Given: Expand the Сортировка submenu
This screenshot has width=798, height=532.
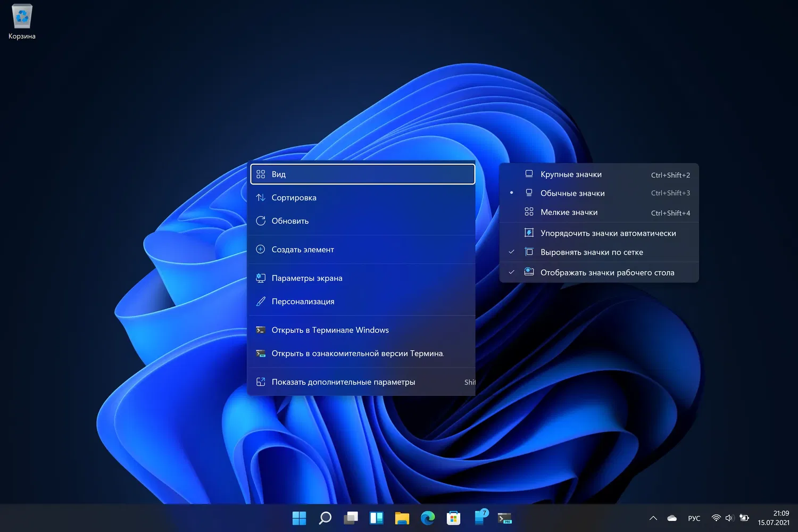Looking at the screenshot, I should tap(294, 197).
